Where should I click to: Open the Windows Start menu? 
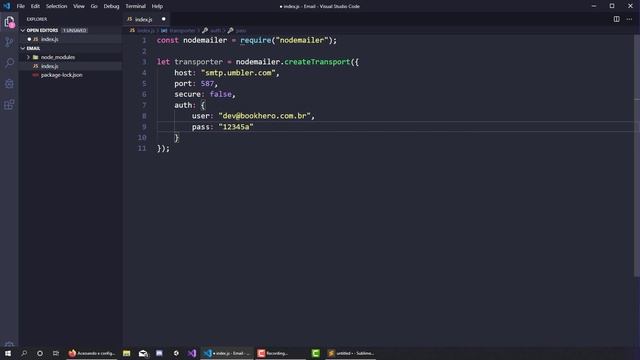[8, 353]
